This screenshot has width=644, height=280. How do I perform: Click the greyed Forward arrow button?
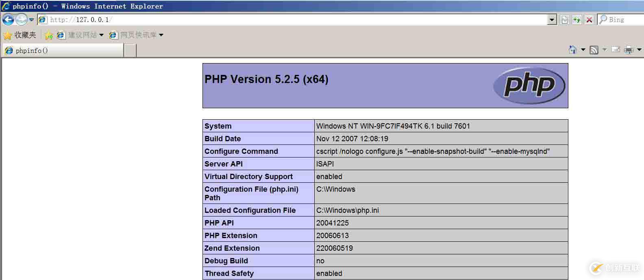pos(21,19)
